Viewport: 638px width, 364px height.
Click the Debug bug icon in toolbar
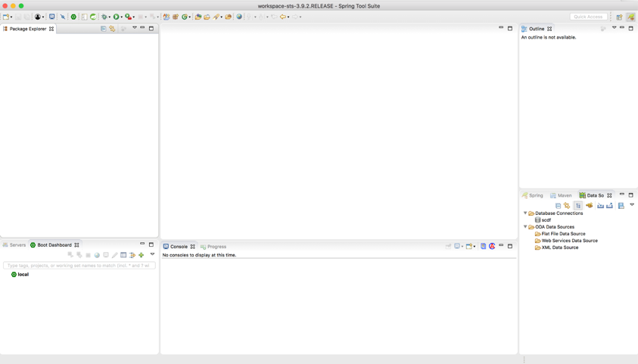[x=104, y=17]
